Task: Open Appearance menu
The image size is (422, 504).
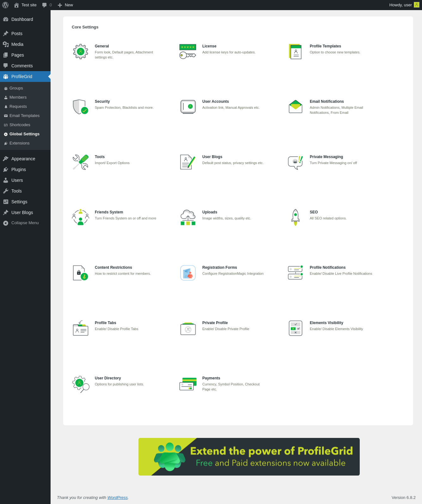Action: [25, 159]
